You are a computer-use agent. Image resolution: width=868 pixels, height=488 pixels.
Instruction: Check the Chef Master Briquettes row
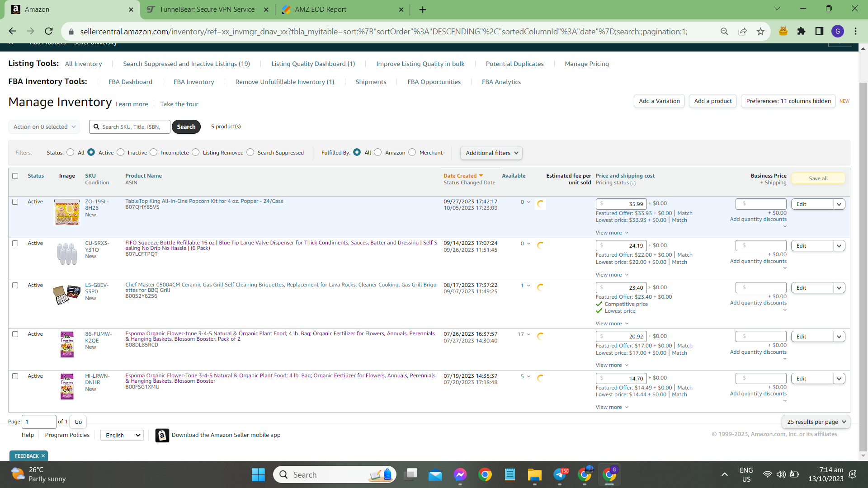(x=15, y=286)
